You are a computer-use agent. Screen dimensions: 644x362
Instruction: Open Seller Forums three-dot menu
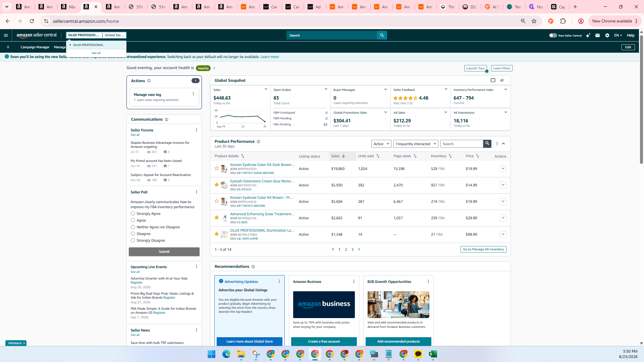click(x=197, y=130)
